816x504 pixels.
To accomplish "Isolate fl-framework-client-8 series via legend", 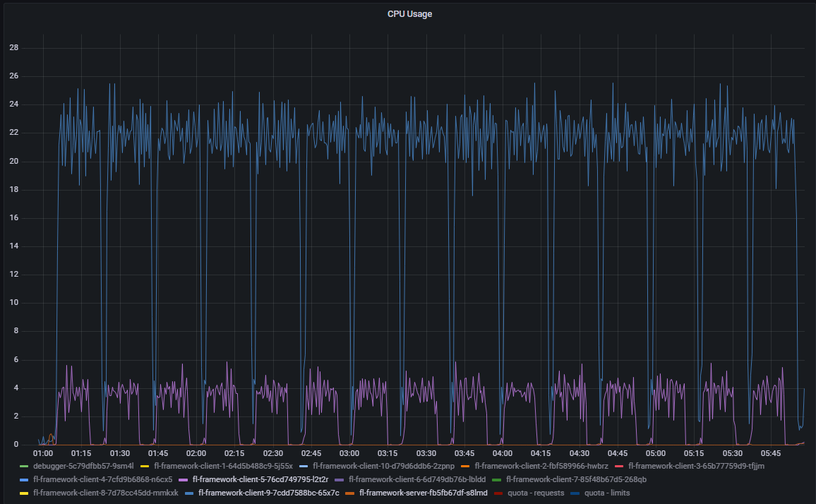I will 106,493.
